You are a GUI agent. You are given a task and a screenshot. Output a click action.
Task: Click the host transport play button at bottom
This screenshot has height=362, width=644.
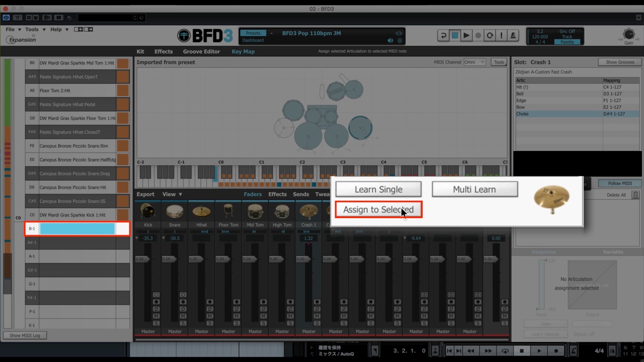(539, 350)
